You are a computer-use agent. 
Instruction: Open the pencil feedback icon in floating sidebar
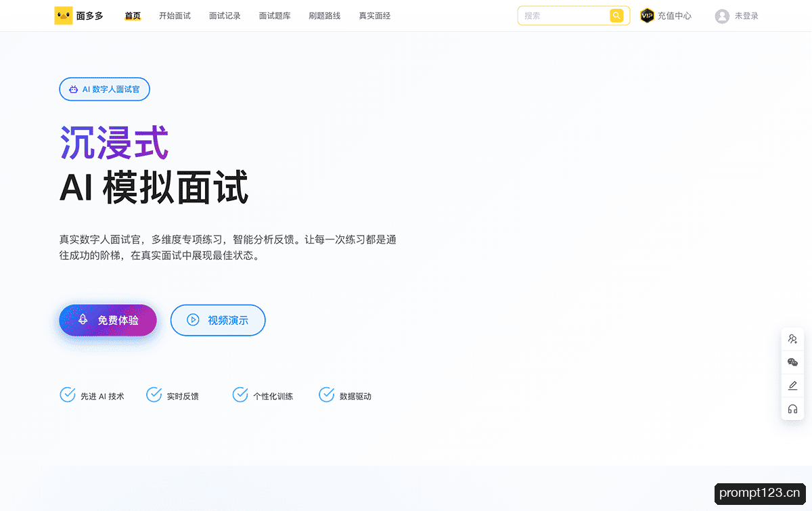793,386
